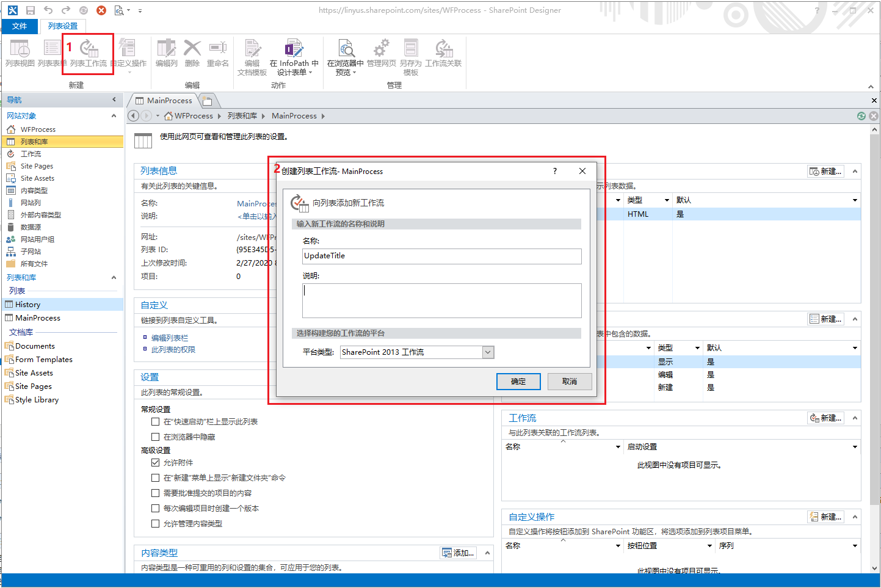The image size is (881, 588).
Task: Collapse the 自定义操作 panel
Action: 855,517
